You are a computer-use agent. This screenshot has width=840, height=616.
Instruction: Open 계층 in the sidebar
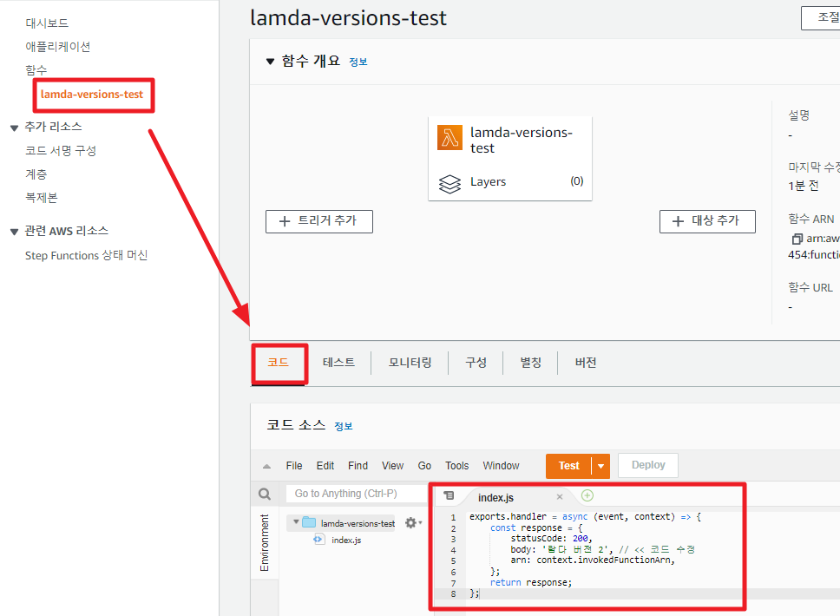point(36,174)
